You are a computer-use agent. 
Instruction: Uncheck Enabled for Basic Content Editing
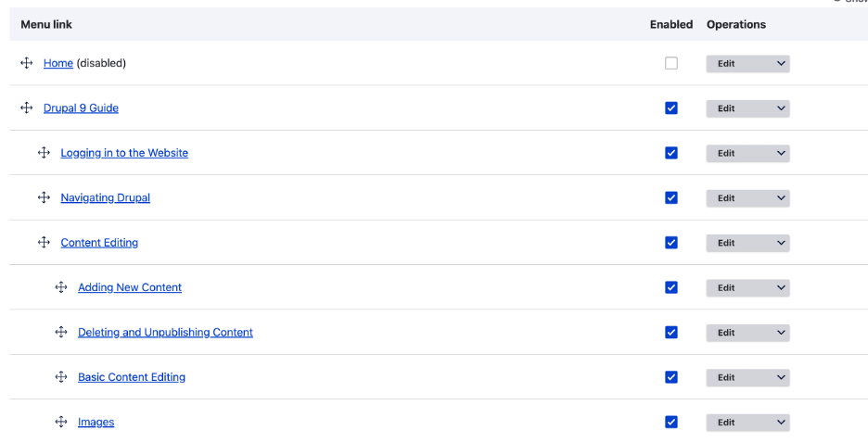[x=671, y=377]
